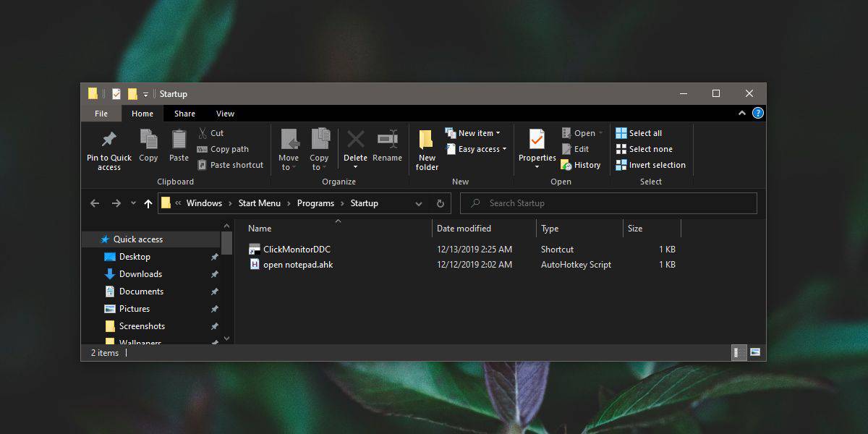Image resolution: width=868 pixels, height=434 pixels.
Task: Open the Easy access dropdown
Action: click(x=476, y=149)
